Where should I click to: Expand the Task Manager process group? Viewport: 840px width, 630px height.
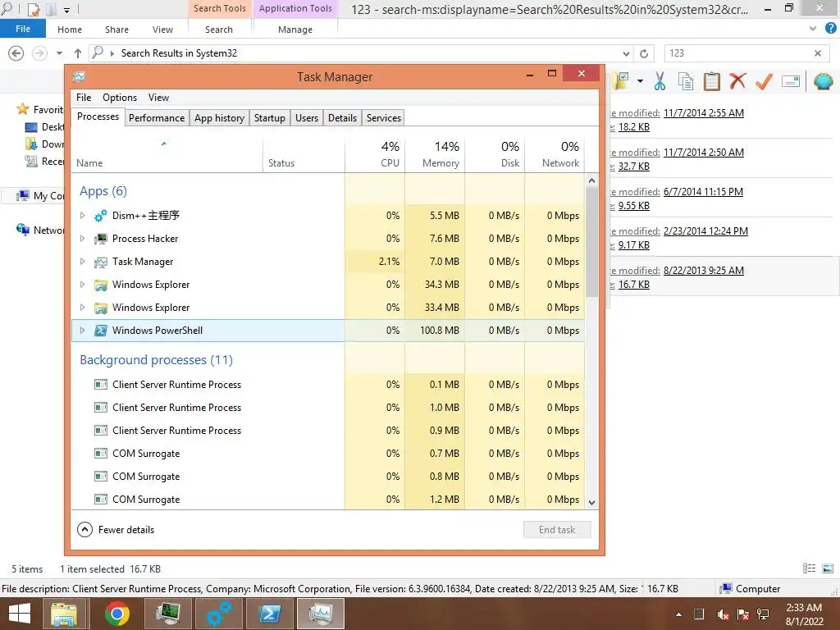[82, 262]
